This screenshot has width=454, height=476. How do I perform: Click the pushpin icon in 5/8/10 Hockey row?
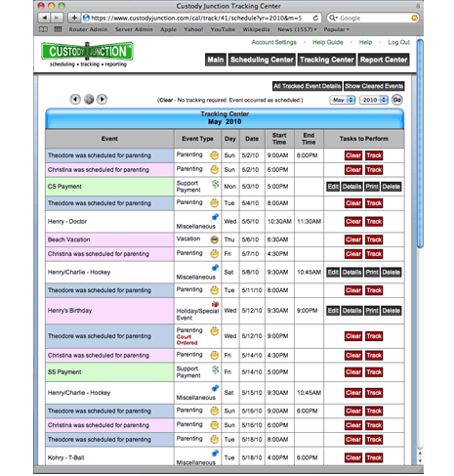pos(215,268)
